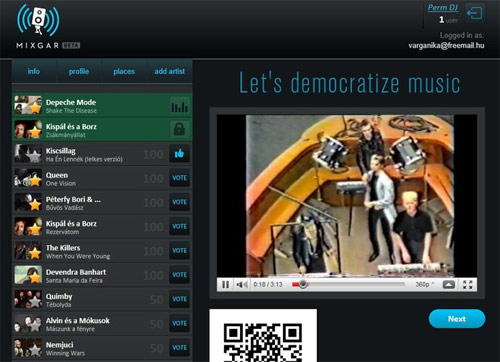Viewport: 500px width, 362px height.
Task: Toggle favorite star on Queen
Action: point(35,181)
